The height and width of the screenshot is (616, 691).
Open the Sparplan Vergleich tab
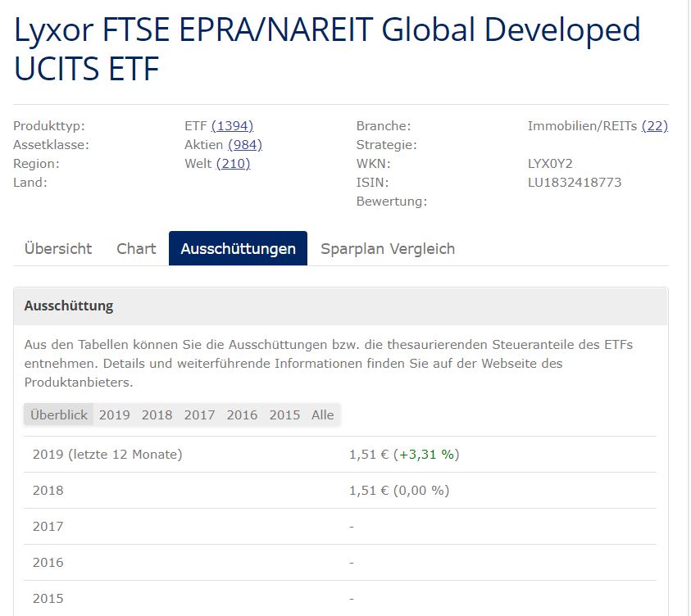[x=388, y=249]
